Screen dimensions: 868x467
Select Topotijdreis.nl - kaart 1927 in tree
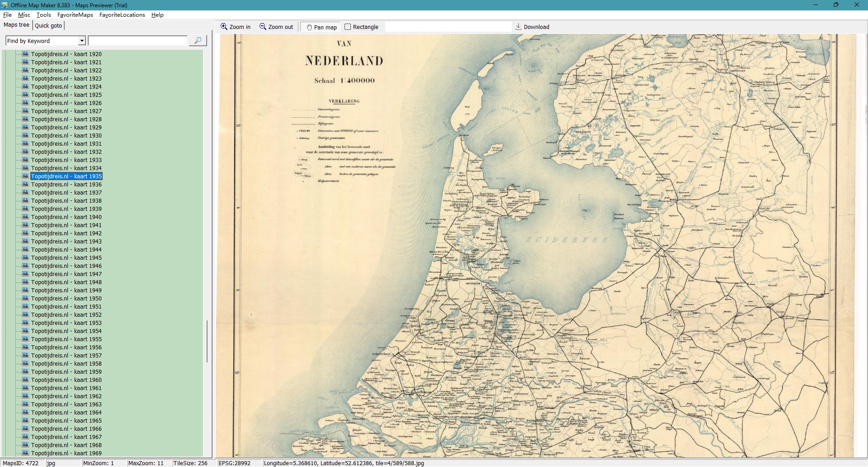pyautogui.click(x=66, y=111)
